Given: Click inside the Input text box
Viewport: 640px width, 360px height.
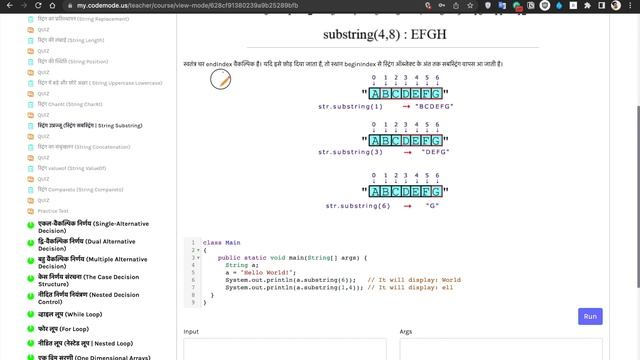Looking at the screenshot, I should point(284,349).
